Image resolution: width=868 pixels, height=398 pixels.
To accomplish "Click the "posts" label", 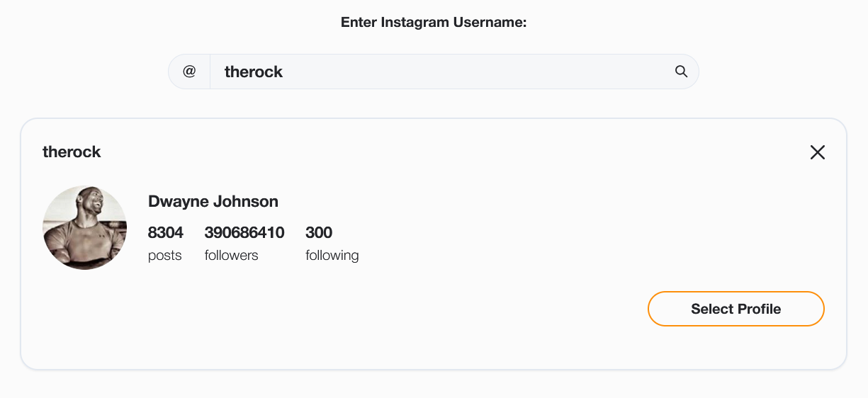I will [165, 255].
